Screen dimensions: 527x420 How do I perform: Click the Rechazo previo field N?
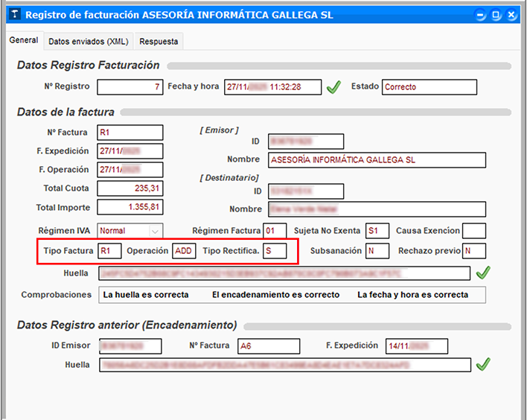(474, 251)
